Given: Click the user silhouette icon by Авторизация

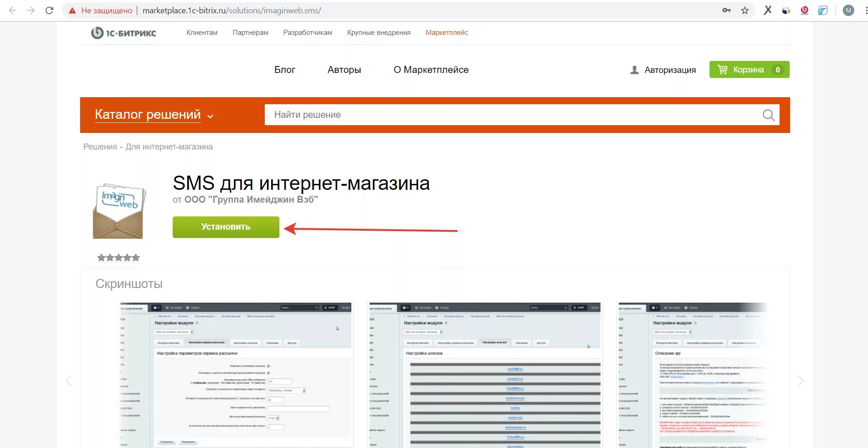Looking at the screenshot, I should (x=634, y=70).
